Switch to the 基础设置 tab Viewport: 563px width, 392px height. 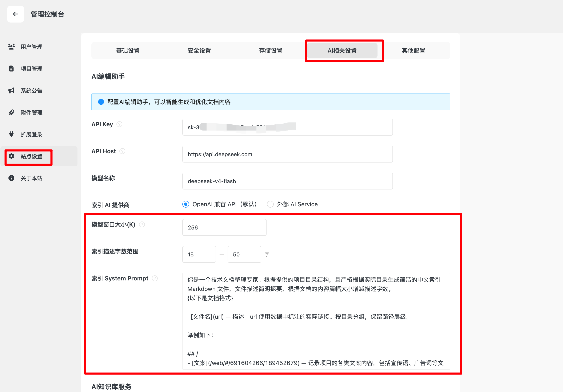pos(128,51)
